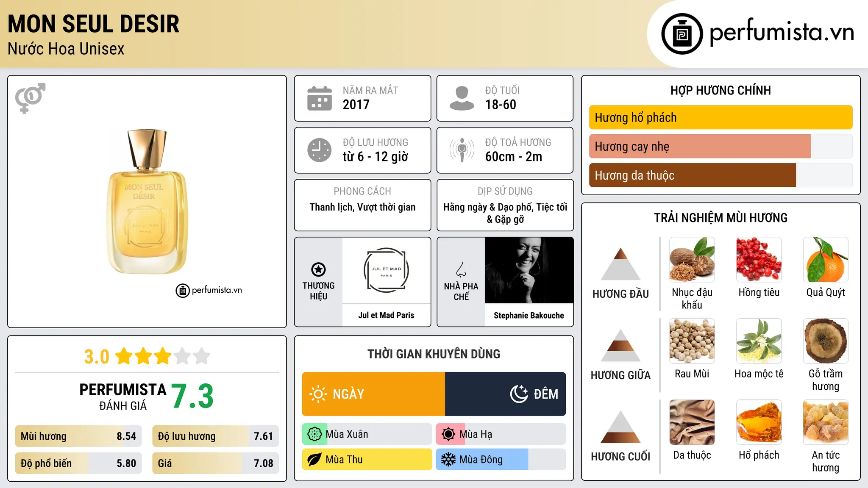This screenshot has width=868, height=488.
Task: Click the Hương hổ phách yellow bar
Action: coord(721,117)
